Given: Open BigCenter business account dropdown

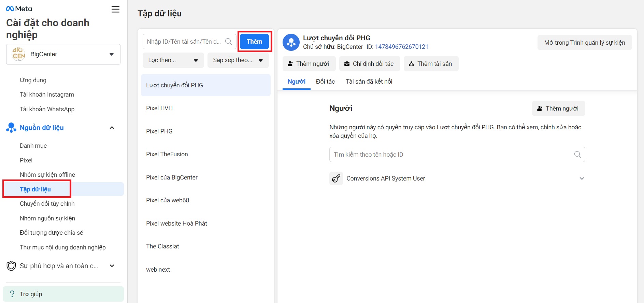Looking at the screenshot, I should point(63,54).
